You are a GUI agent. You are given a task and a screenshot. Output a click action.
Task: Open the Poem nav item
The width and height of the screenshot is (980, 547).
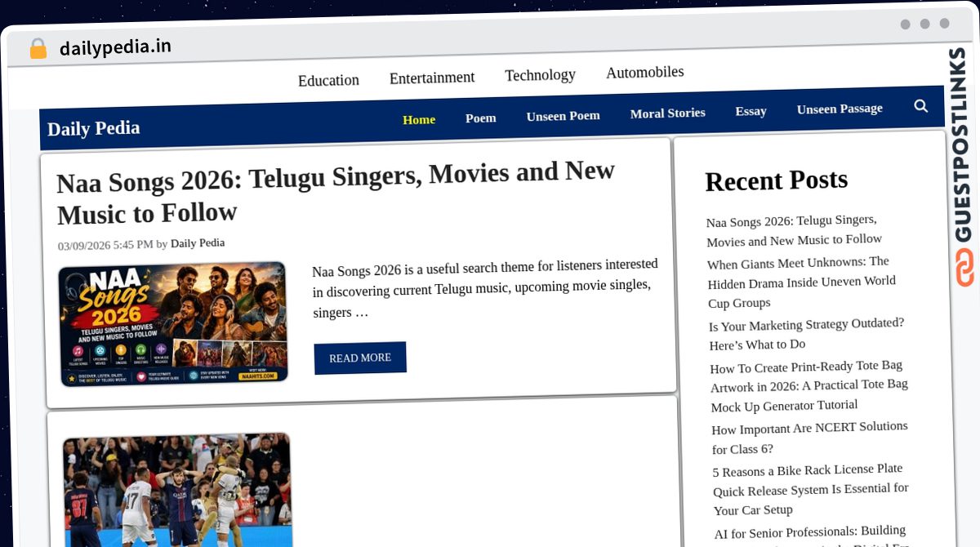coord(481,118)
